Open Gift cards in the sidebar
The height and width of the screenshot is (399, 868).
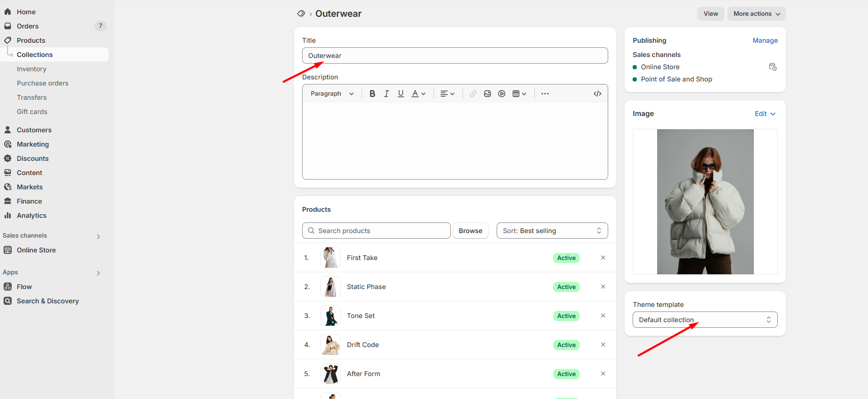pos(32,111)
